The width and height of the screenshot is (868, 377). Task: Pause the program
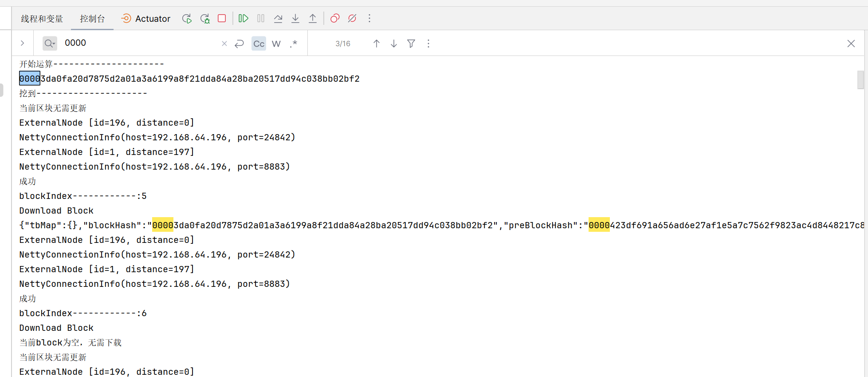pos(261,19)
